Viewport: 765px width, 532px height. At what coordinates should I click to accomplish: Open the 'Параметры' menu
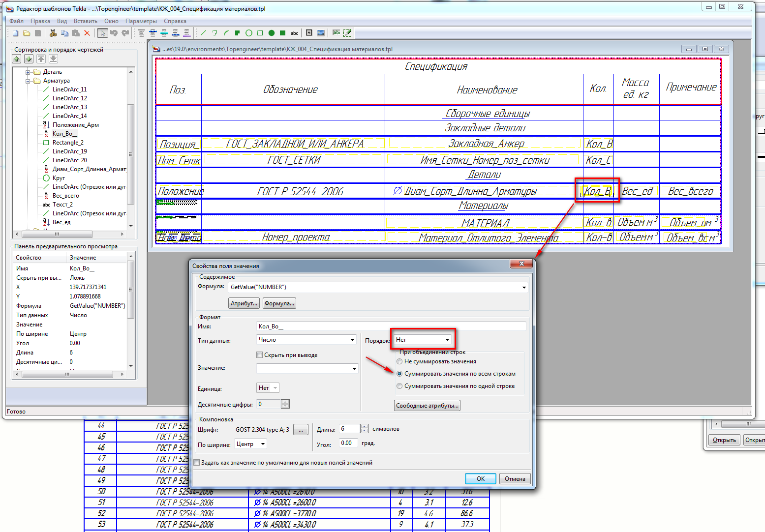141,21
